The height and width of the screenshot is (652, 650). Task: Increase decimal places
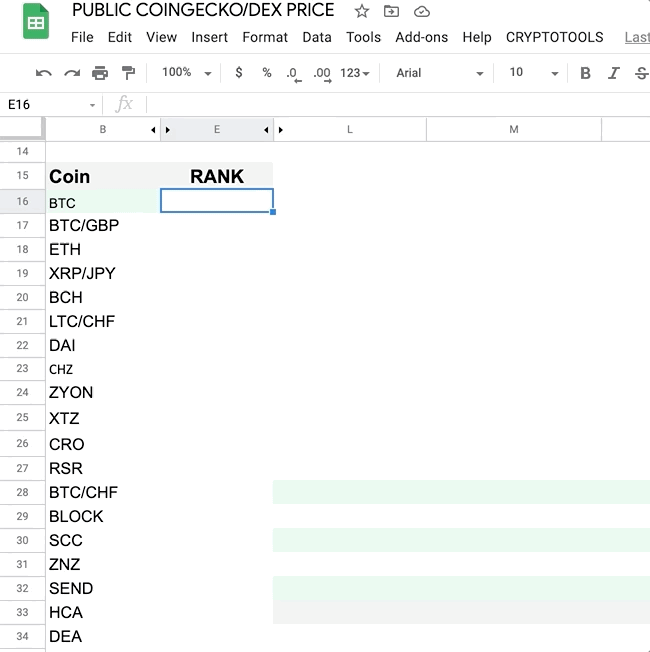click(x=322, y=74)
